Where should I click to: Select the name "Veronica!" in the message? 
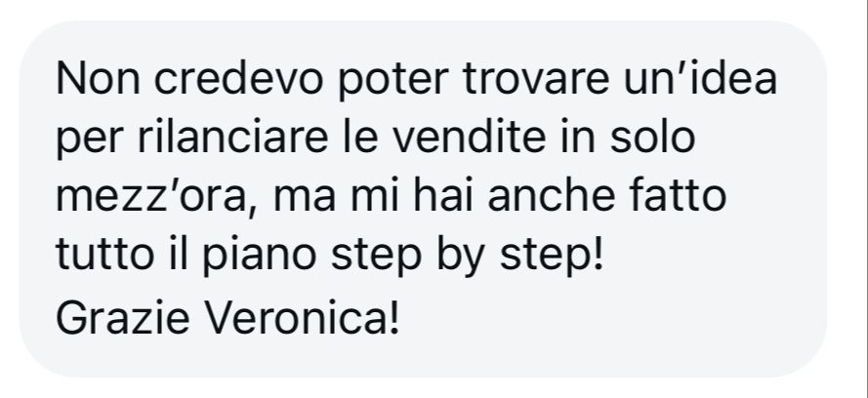tap(301, 318)
